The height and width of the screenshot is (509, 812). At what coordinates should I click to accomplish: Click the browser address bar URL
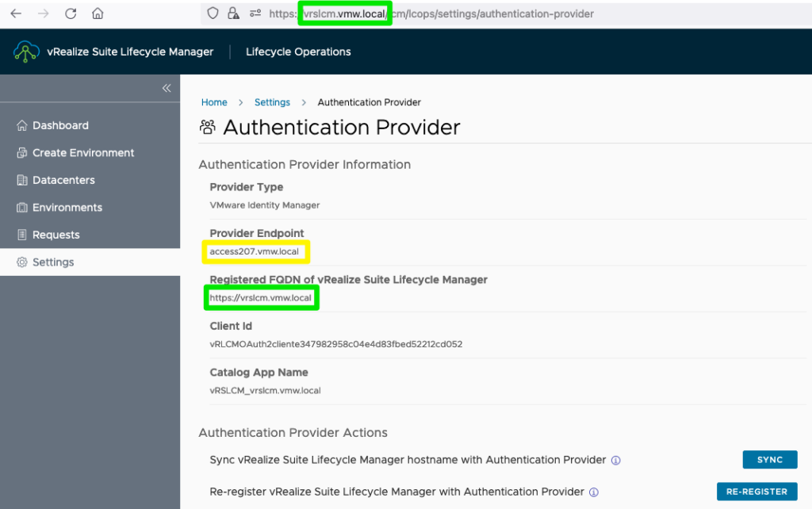click(431, 14)
